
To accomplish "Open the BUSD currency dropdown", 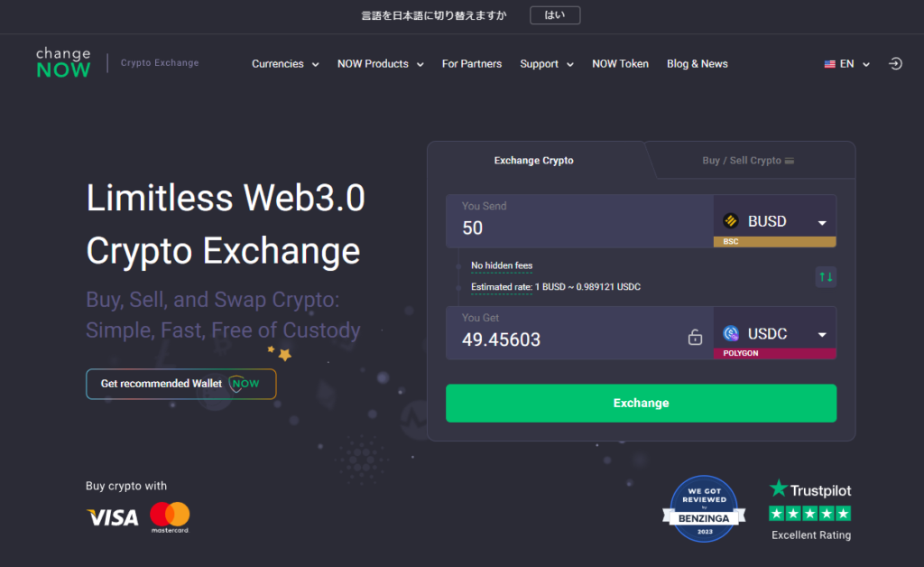I will point(775,222).
